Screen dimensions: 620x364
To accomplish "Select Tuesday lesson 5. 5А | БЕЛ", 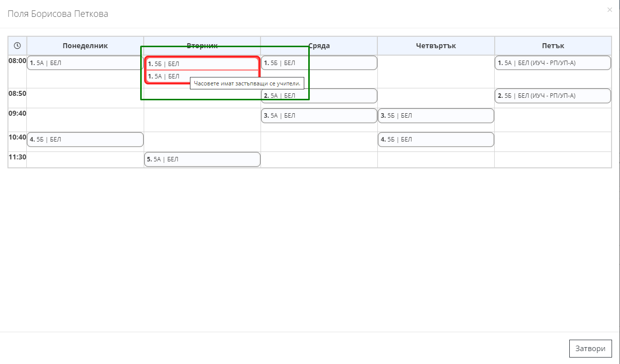I will click(202, 159).
